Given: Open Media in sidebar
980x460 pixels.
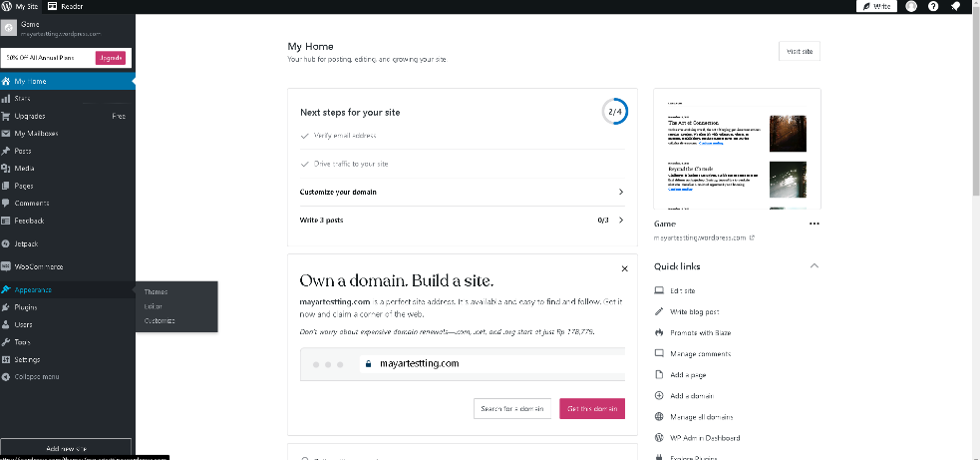Looking at the screenshot, I should click(x=68, y=169).
